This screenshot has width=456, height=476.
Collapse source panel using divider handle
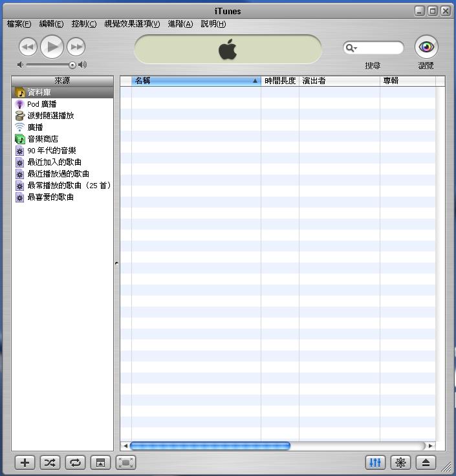click(x=116, y=264)
